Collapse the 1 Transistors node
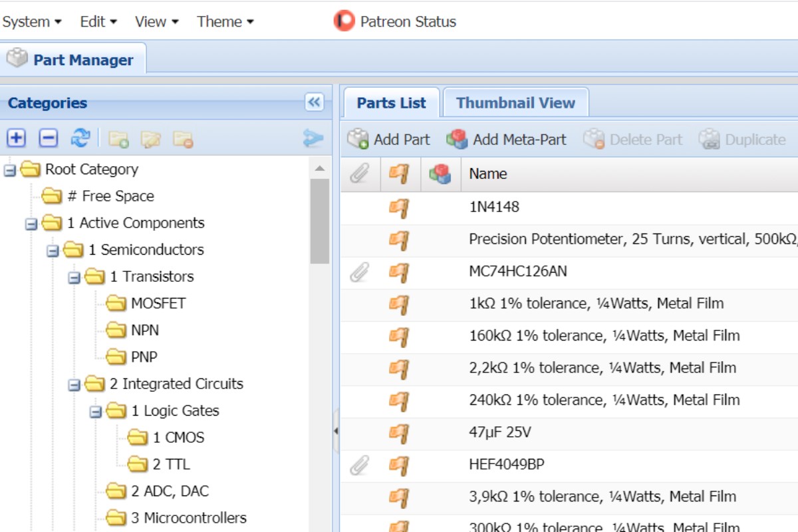 click(74, 278)
